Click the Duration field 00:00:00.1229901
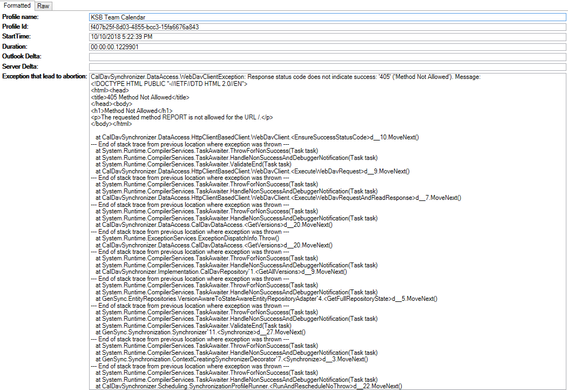568x390 pixels. click(327, 47)
